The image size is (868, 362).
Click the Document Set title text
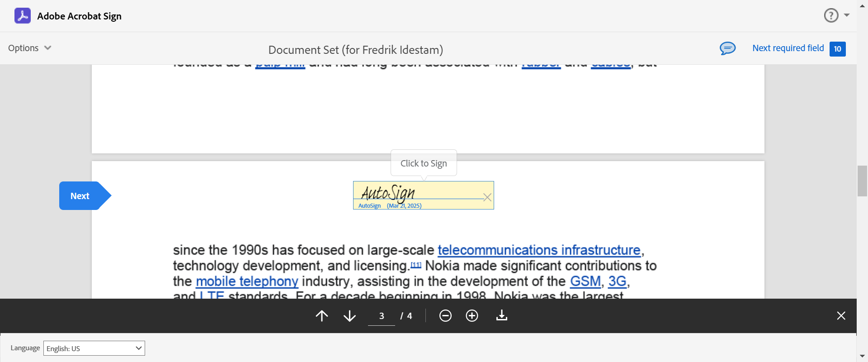point(356,50)
